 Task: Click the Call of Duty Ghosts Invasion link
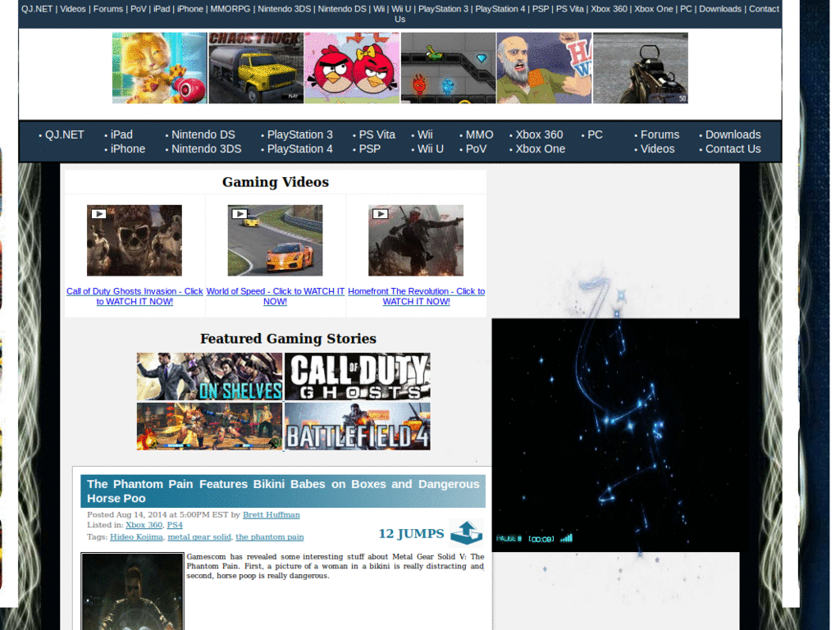click(x=135, y=296)
